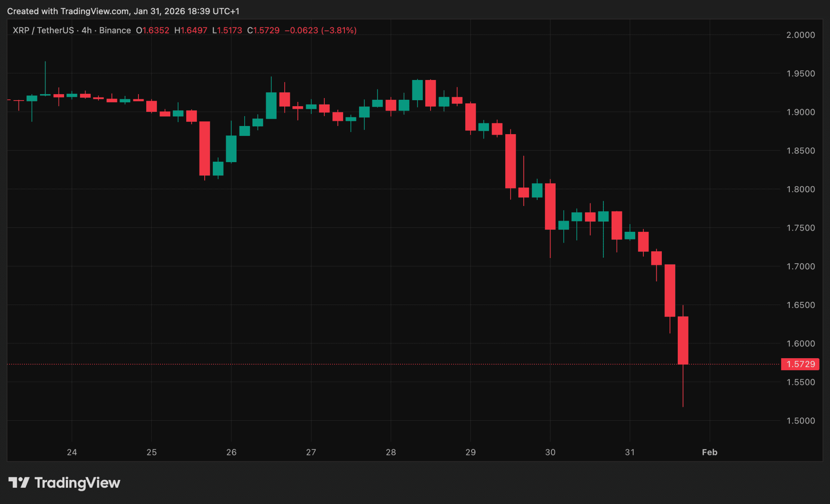
Task: Click the 4h interval label in header
Action: click(x=86, y=31)
